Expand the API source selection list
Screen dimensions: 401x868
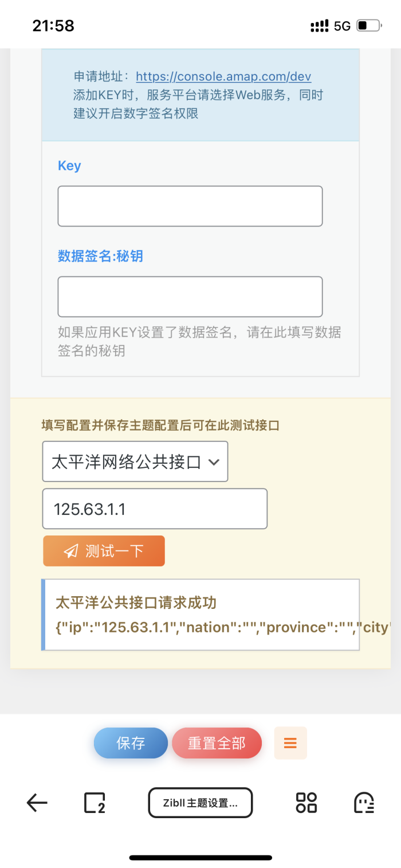[135, 462]
